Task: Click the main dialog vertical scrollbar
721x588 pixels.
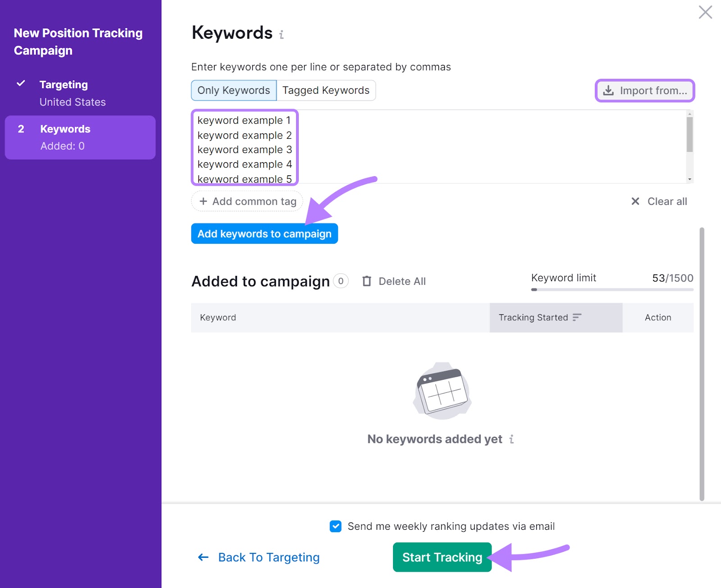Action: [702, 364]
